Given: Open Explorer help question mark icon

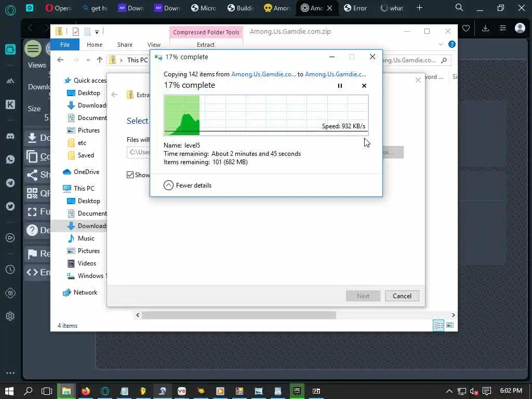Looking at the screenshot, I should click(x=451, y=45).
